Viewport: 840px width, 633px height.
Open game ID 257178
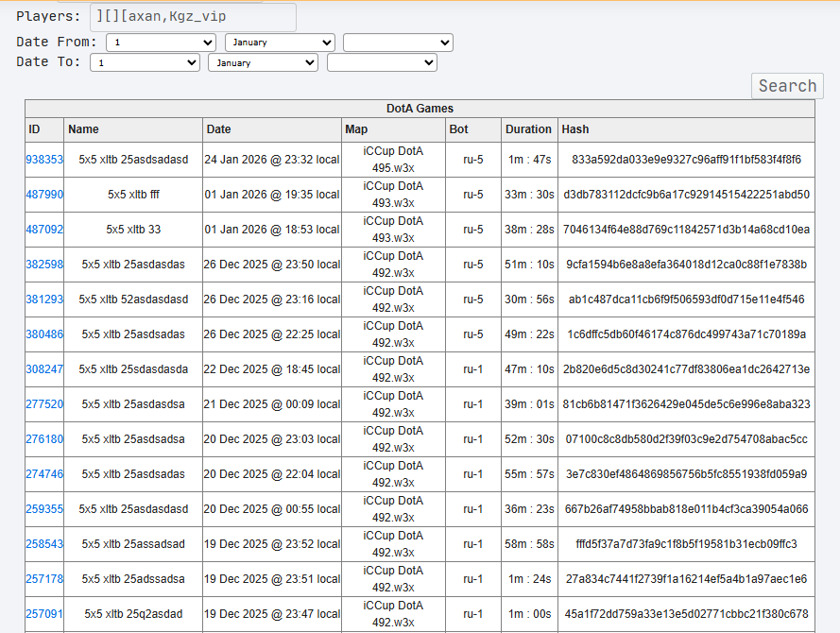click(x=44, y=579)
